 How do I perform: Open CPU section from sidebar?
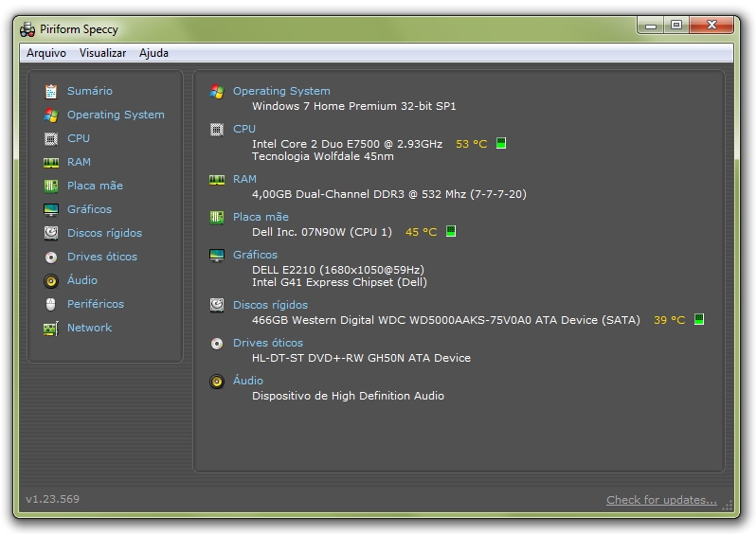click(x=79, y=138)
